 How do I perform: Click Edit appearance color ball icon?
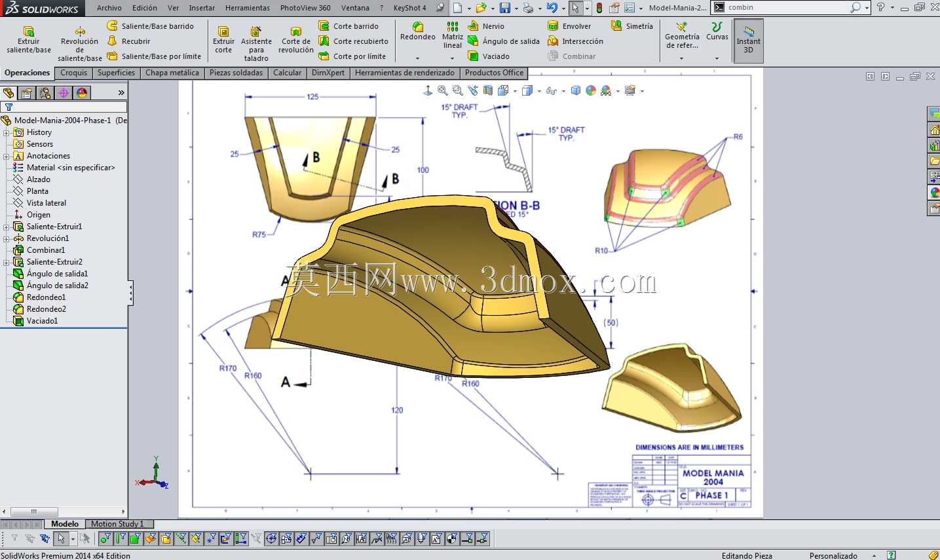(591, 91)
